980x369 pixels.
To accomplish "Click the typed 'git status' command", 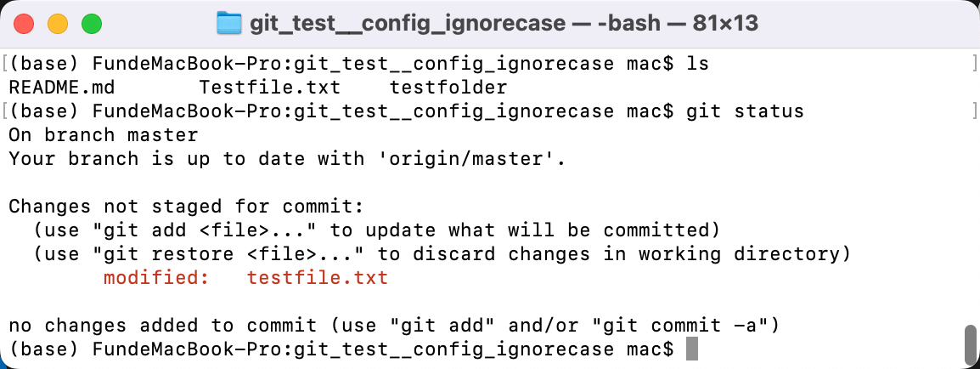I will click(x=745, y=111).
